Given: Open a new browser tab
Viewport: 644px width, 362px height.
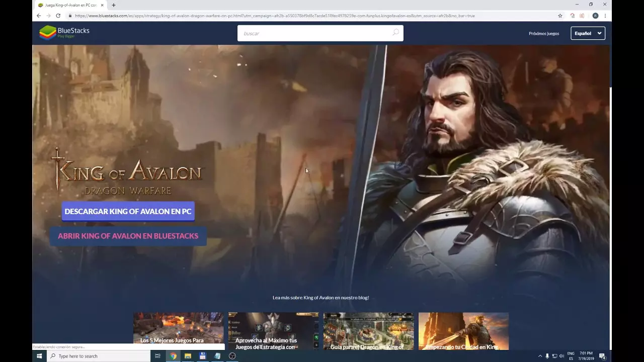Looking at the screenshot, I should pyautogui.click(x=114, y=5).
